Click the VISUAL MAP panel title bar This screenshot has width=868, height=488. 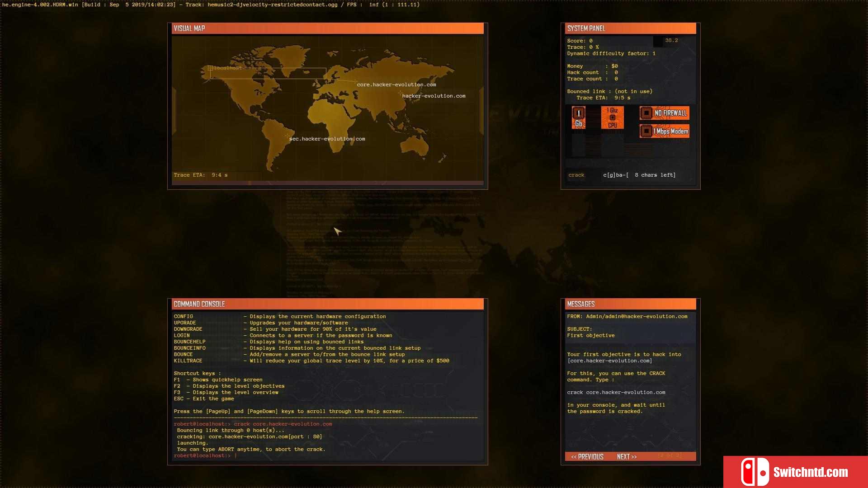click(328, 28)
